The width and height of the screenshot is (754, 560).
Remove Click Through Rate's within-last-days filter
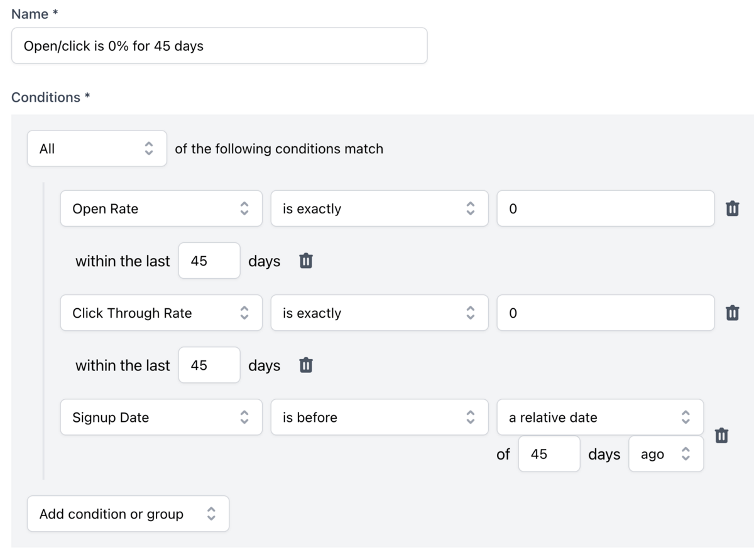coord(305,365)
